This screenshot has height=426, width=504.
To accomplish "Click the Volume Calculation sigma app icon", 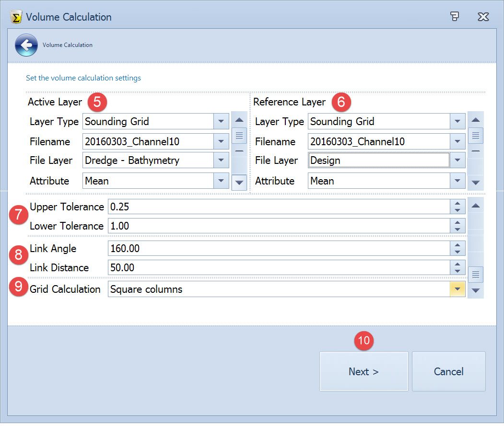I will pos(16,17).
